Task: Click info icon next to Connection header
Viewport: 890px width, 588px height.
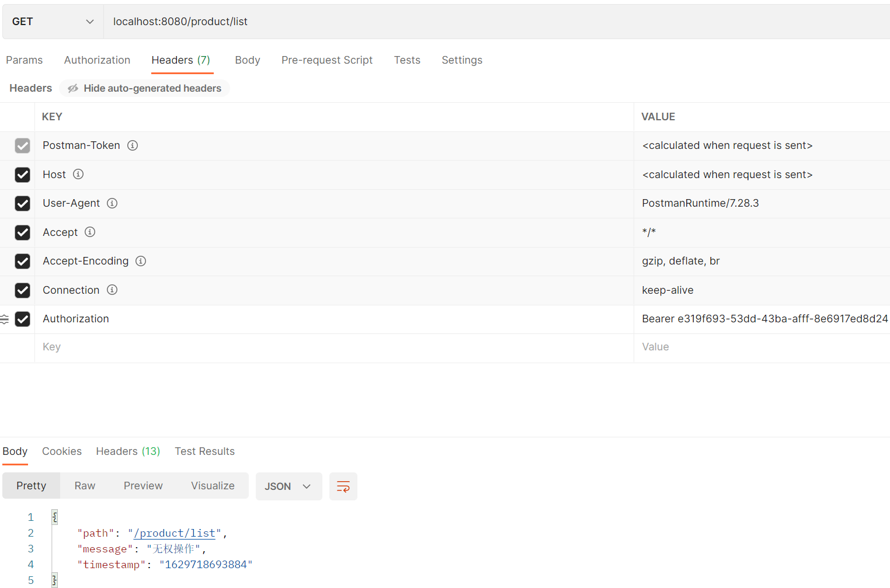Action: pyautogui.click(x=112, y=290)
